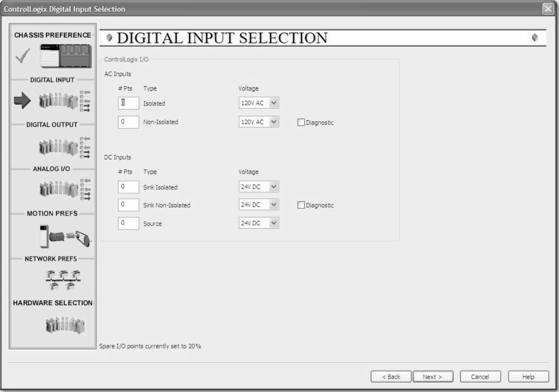559x392 pixels.
Task: Focus the Sink Non-Isolated points field
Action: coord(129,205)
